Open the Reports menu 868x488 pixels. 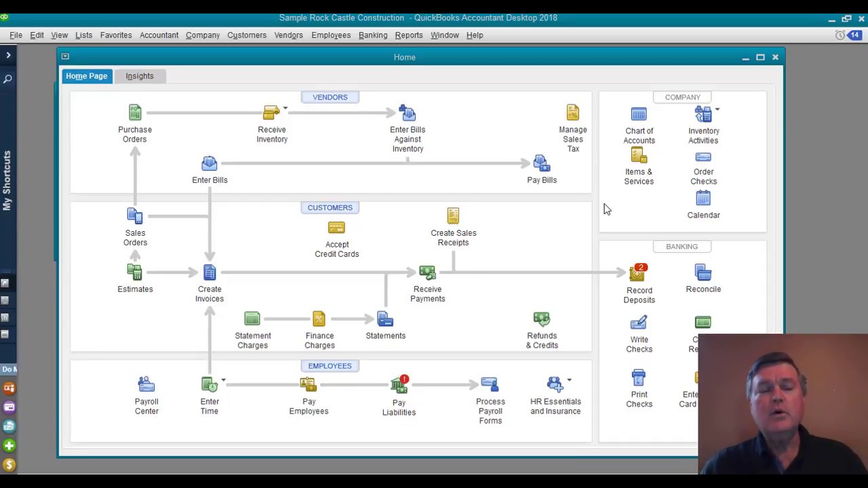point(408,35)
